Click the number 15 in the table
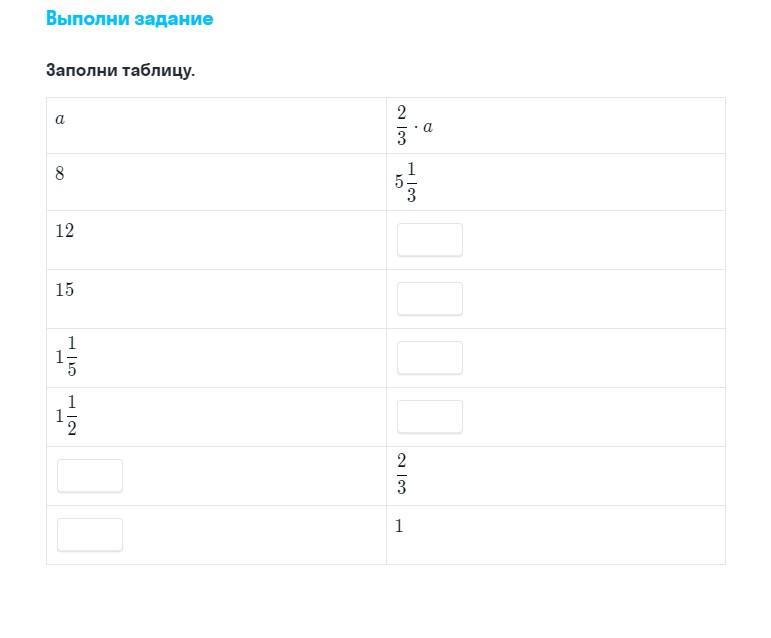The height and width of the screenshot is (638, 771). pyautogui.click(x=64, y=290)
